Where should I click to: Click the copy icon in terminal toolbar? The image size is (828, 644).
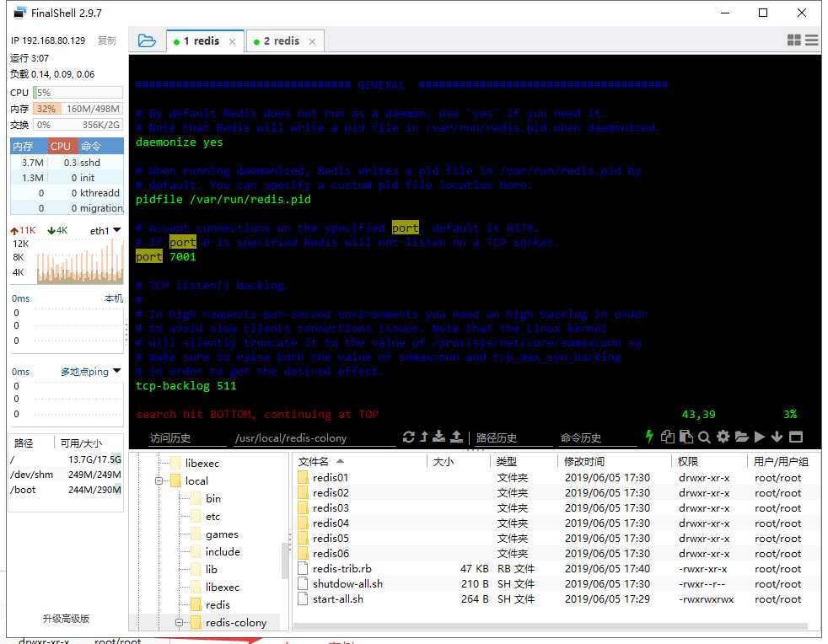click(668, 437)
